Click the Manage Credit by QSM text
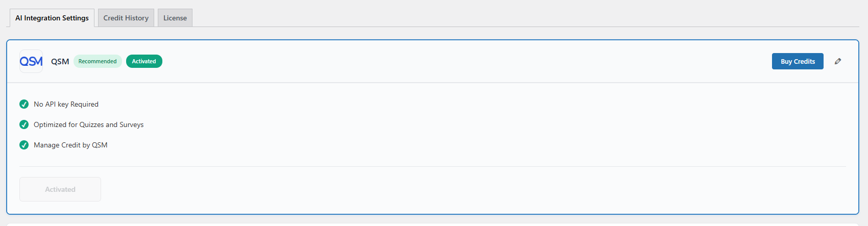868x226 pixels. pos(70,145)
